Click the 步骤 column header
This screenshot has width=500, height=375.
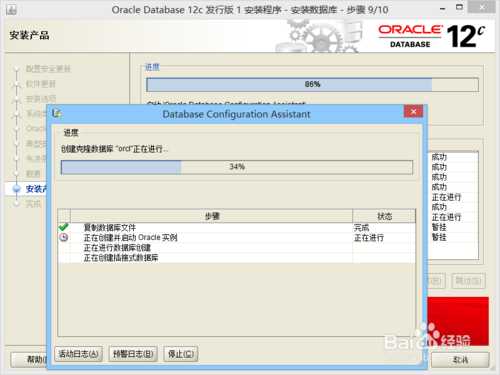(212, 216)
